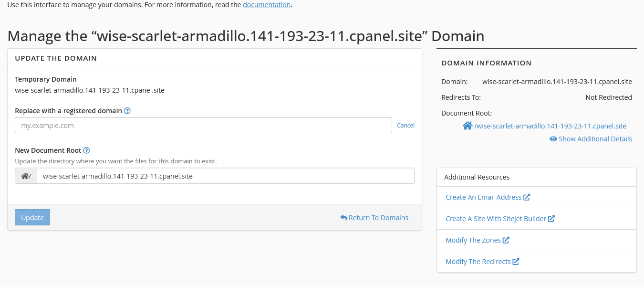Click the document root path link under Domain Information
Screen dimensions: 644x287
(549, 126)
